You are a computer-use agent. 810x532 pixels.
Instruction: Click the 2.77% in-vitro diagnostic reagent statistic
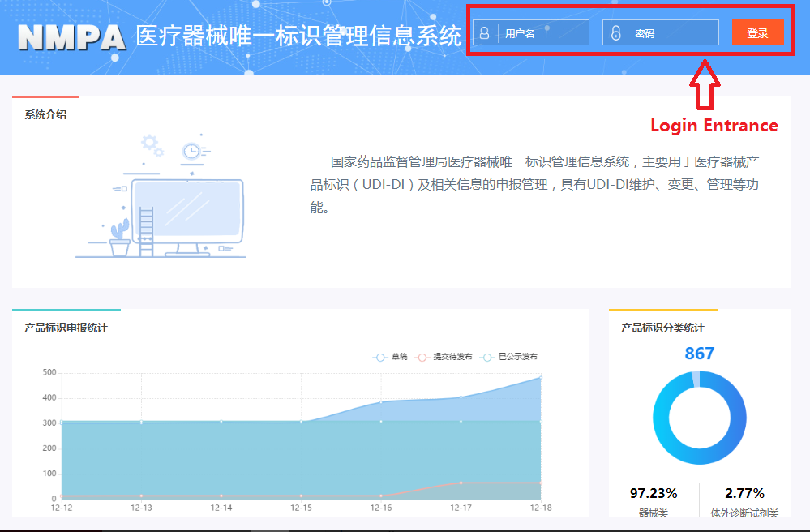coord(744,493)
